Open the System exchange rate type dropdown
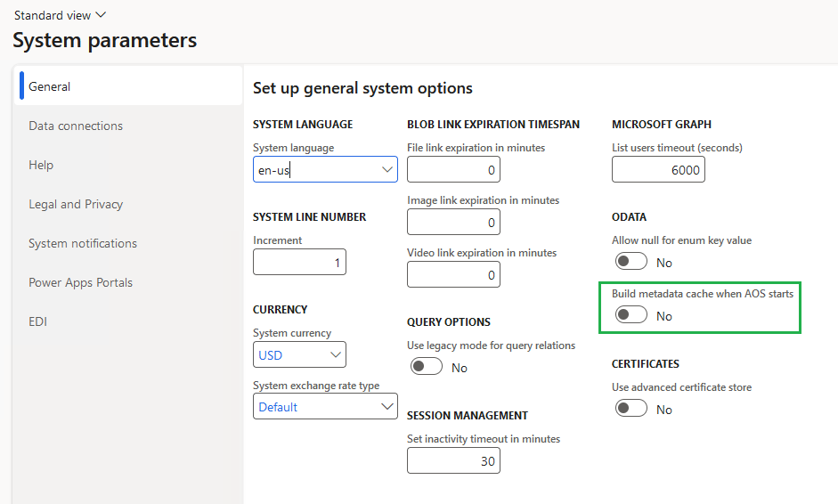 pos(325,407)
